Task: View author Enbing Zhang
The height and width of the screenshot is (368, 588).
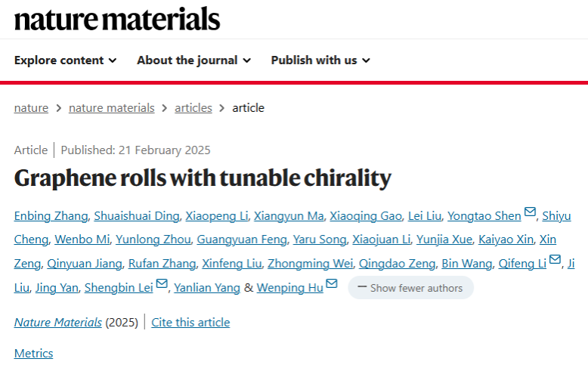Action: click(x=51, y=216)
